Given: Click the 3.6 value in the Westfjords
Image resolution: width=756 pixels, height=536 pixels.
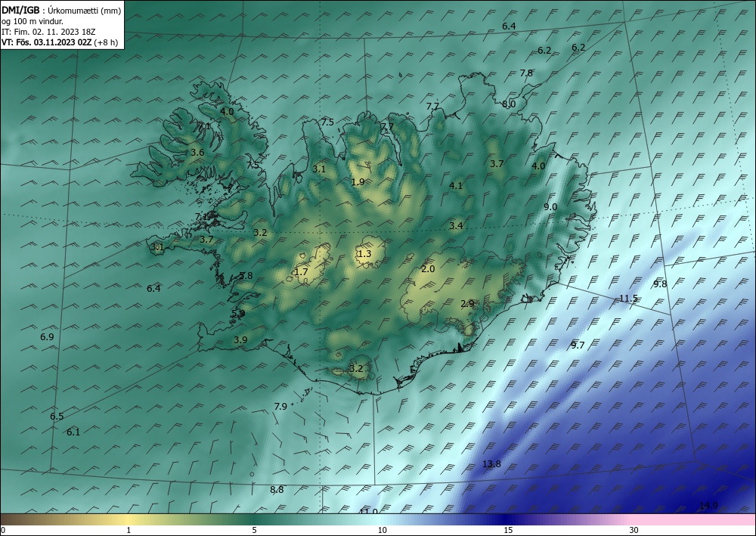Looking at the screenshot, I should (x=197, y=153).
